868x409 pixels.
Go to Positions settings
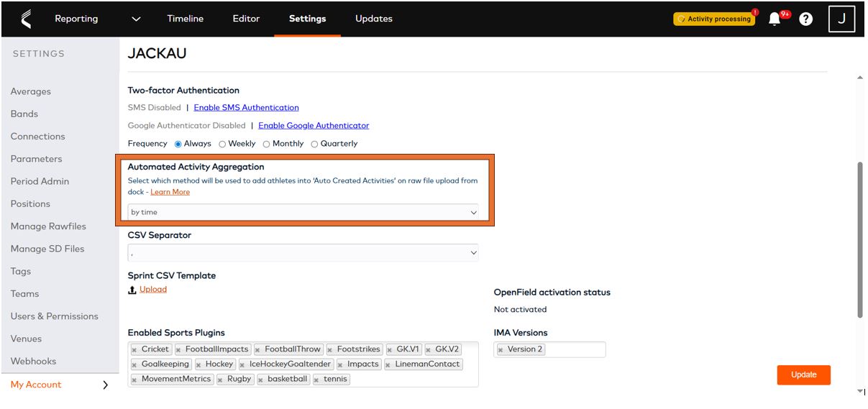(30, 203)
